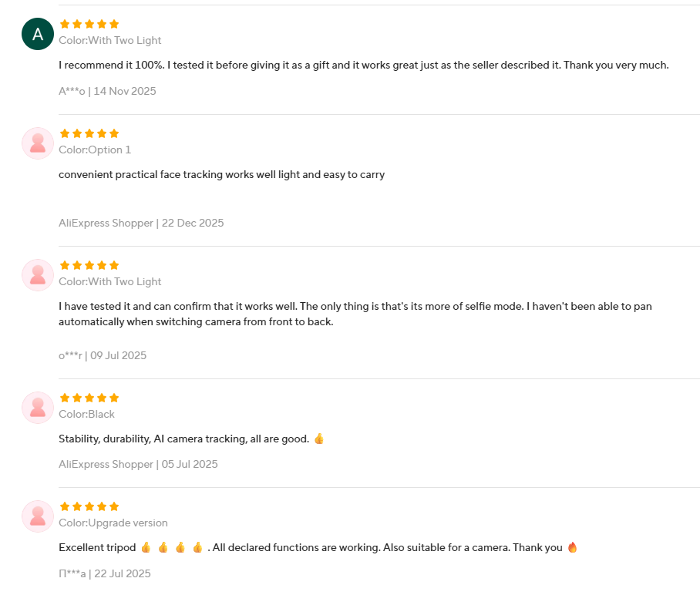Click the 'Color:With Two Light' label of A***o's review
This screenshot has height=595, width=700.
point(110,40)
